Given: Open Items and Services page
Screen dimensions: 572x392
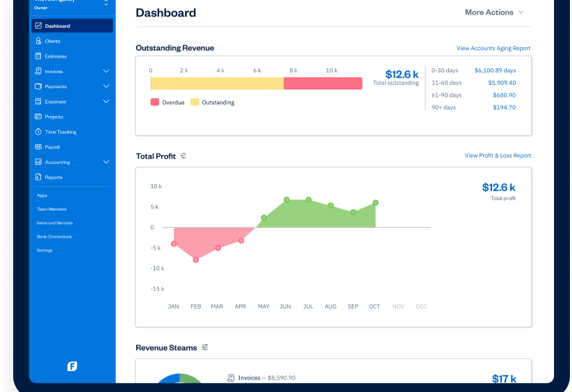Looking at the screenshot, I should [x=55, y=223].
